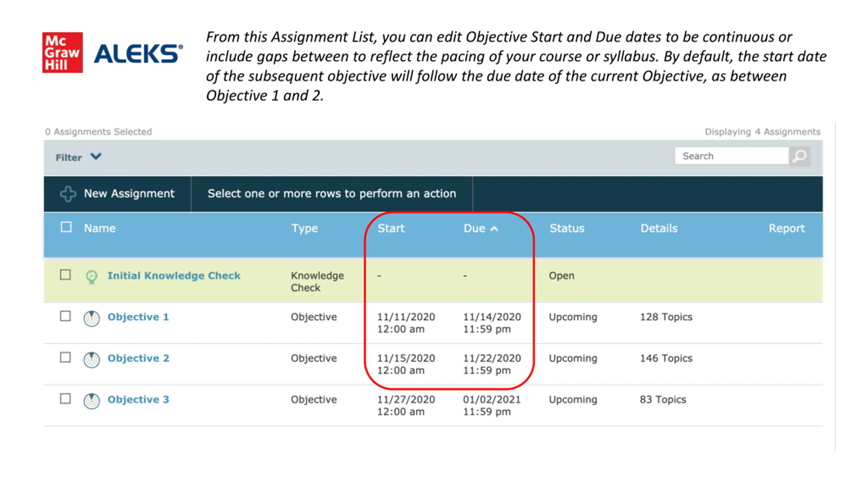Open the Filter label

(69, 158)
